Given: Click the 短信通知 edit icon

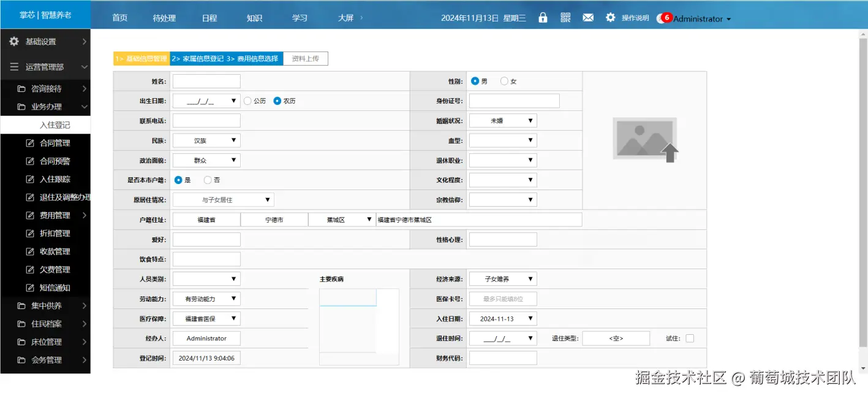Looking at the screenshot, I should 29,288.
